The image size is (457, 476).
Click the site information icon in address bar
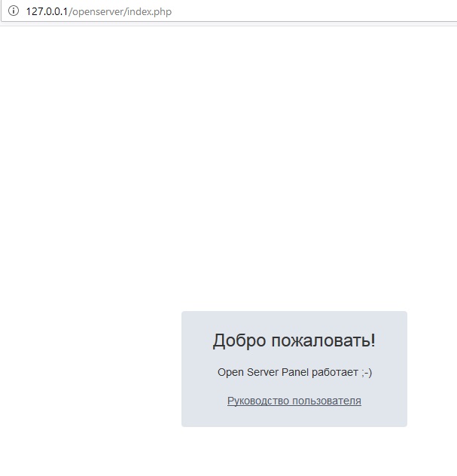coord(13,11)
